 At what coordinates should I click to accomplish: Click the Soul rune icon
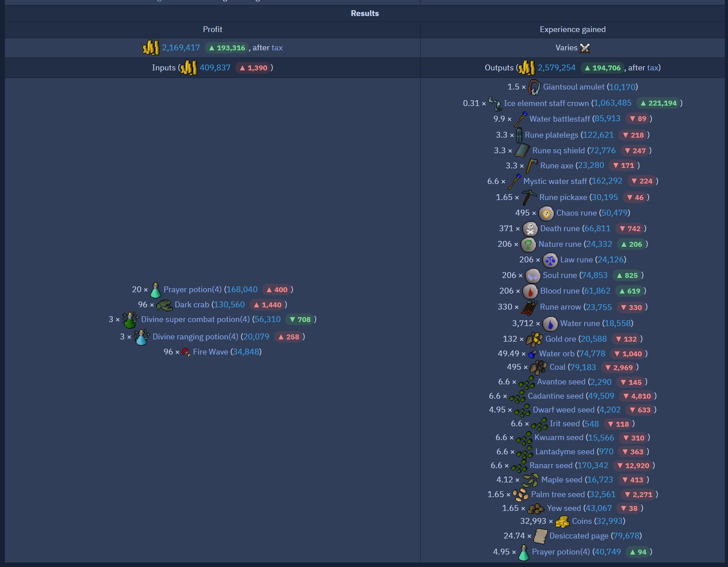(x=533, y=276)
